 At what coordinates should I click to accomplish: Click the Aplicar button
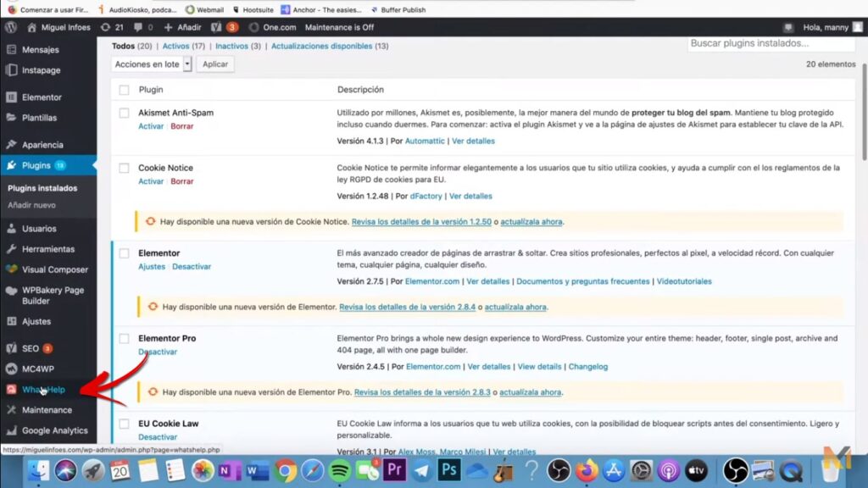click(x=215, y=64)
